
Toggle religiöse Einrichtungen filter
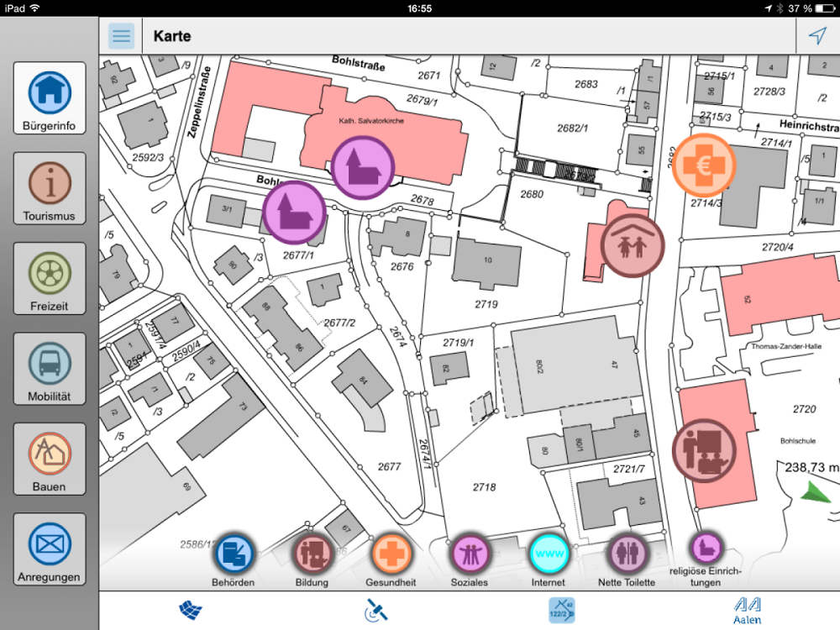[706, 550]
